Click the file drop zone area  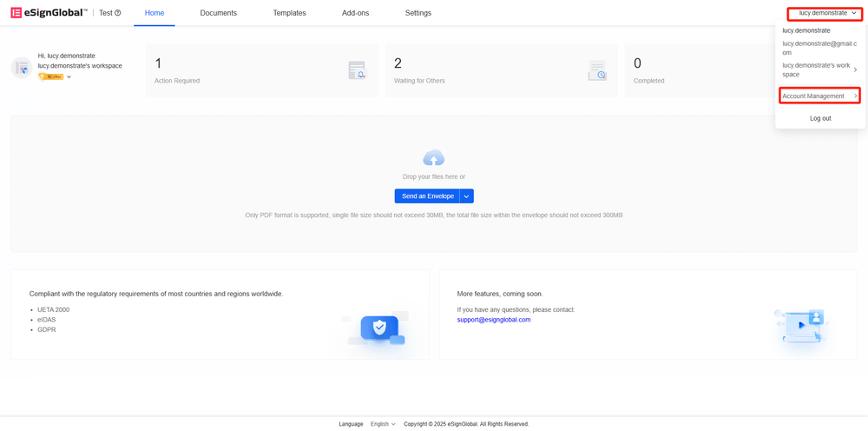[434, 184]
